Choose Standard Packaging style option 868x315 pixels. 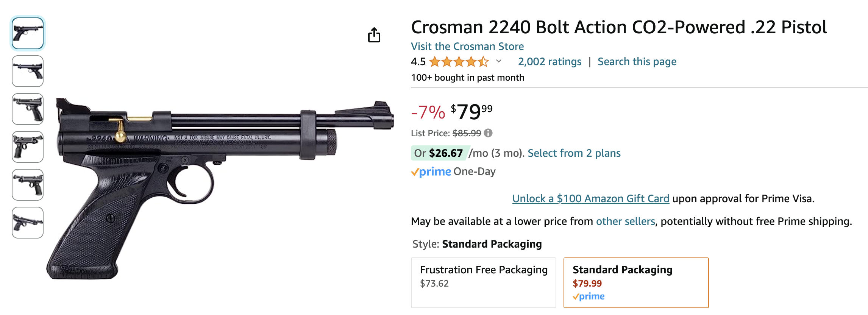[x=636, y=282]
